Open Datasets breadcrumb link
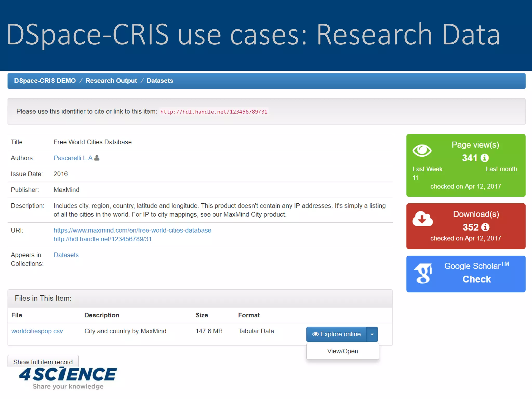This screenshot has height=399, width=532. pos(160,81)
